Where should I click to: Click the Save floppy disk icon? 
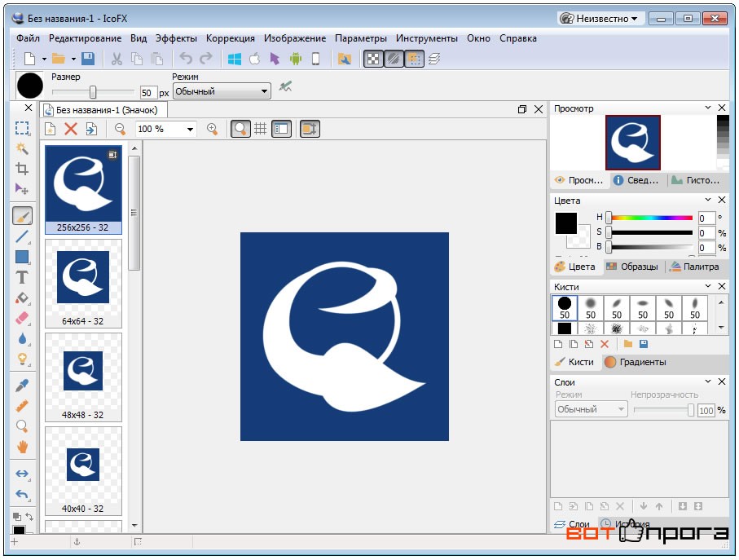[x=88, y=59]
